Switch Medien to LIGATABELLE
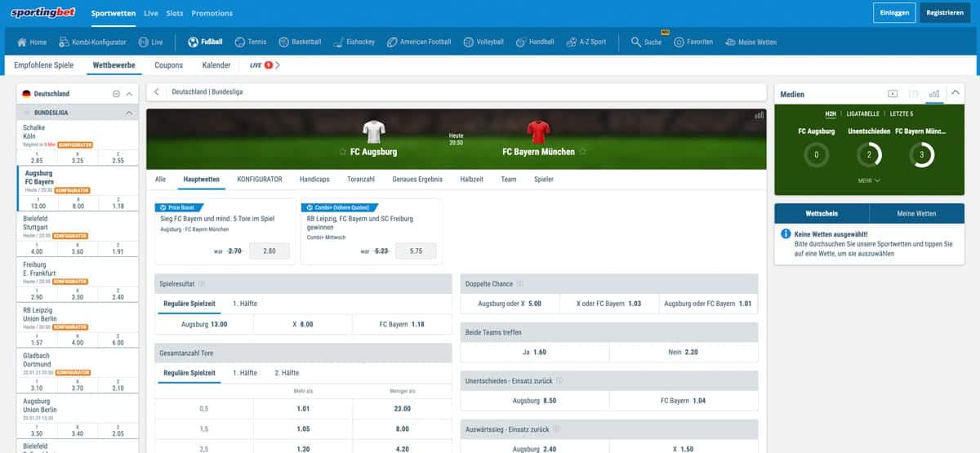This screenshot has height=453, width=980. point(863,113)
